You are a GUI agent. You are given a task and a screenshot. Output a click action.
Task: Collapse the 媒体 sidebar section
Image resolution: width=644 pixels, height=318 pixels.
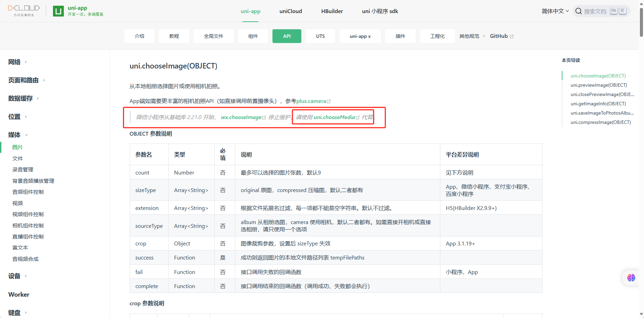(18, 135)
